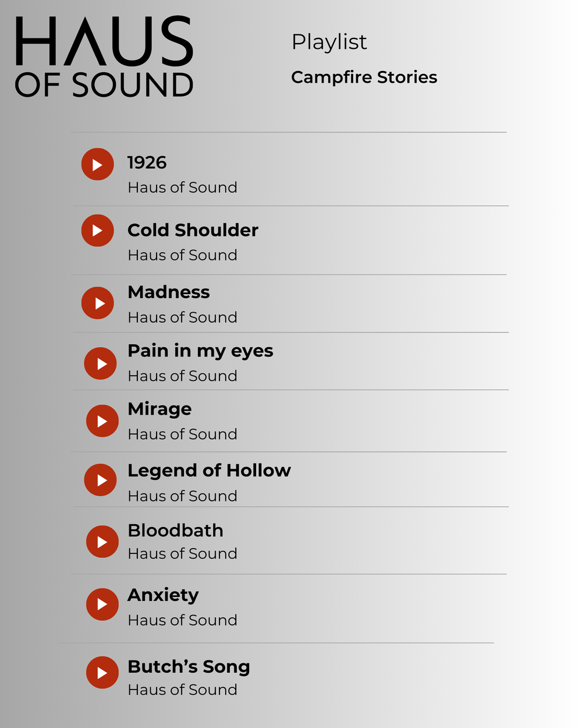The width and height of the screenshot is (582, 728).
Task: Play the Anxiety track
Action: (102, 604)
